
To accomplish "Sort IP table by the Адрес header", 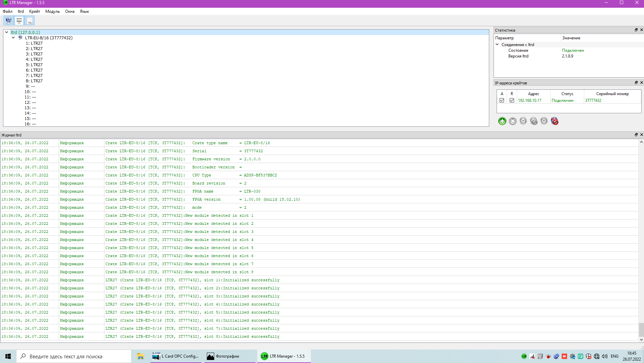I will (x=534, y=94).
